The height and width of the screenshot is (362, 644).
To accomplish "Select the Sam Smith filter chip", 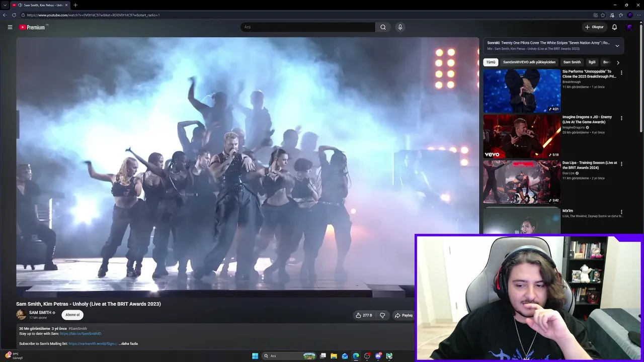I will pyautogui.click(x=572, y=62).
